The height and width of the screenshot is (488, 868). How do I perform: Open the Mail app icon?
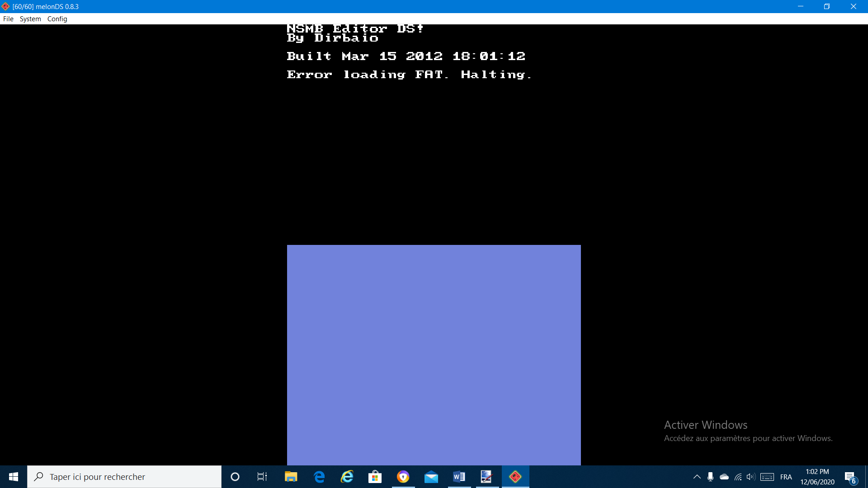(x=431, y=477)
